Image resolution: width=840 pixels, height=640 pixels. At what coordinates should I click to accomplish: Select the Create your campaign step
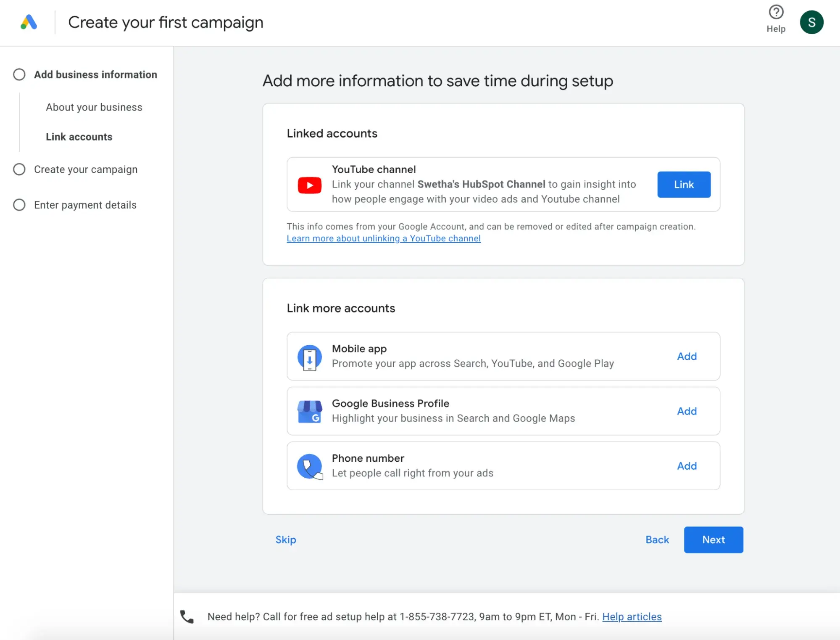pos(85,169)
